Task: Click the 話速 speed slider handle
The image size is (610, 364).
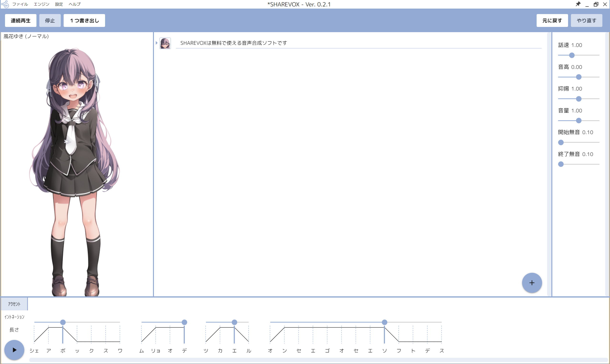Action: coord(572,55)
